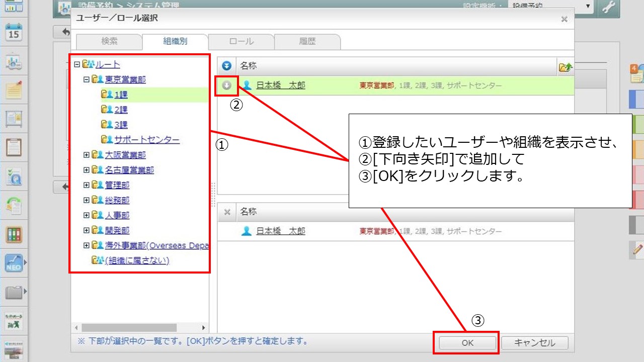Open the binder files icon in sidebar

tap(14, 234)
